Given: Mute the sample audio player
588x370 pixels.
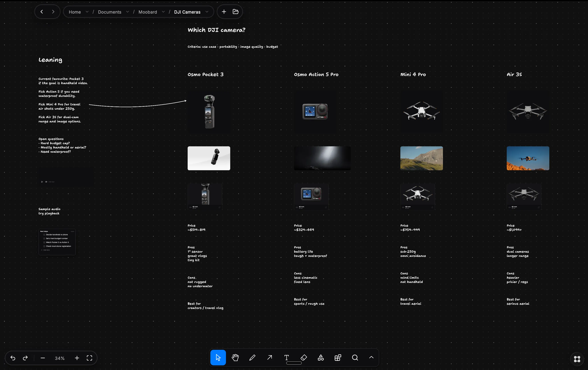Looking at the screenshot, I should 46,182.
